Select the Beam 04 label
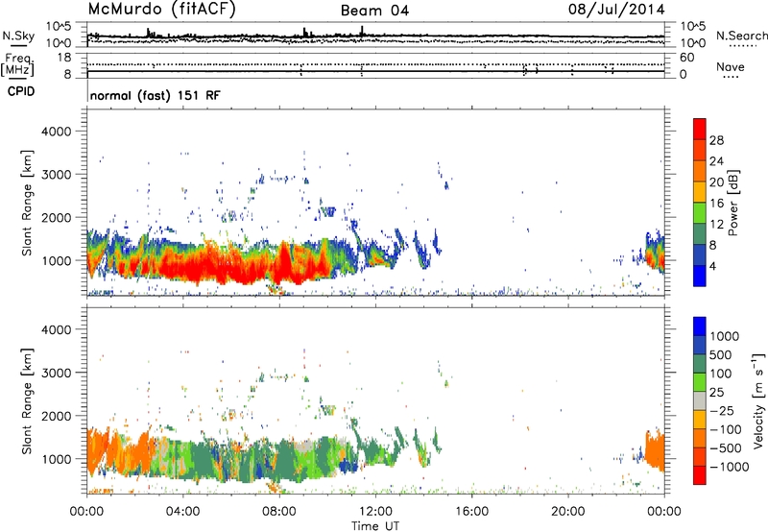Screen dimensions: 768x532 point(374,11)
